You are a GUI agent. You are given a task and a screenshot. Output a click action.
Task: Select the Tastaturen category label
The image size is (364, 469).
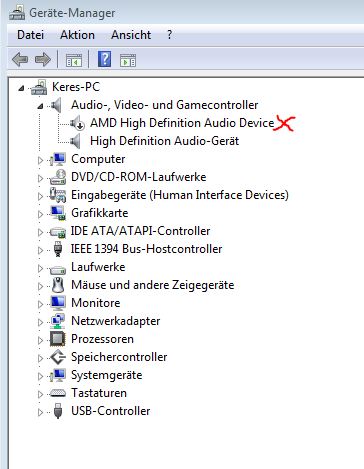pyautogui.click(x=99, y=393)
